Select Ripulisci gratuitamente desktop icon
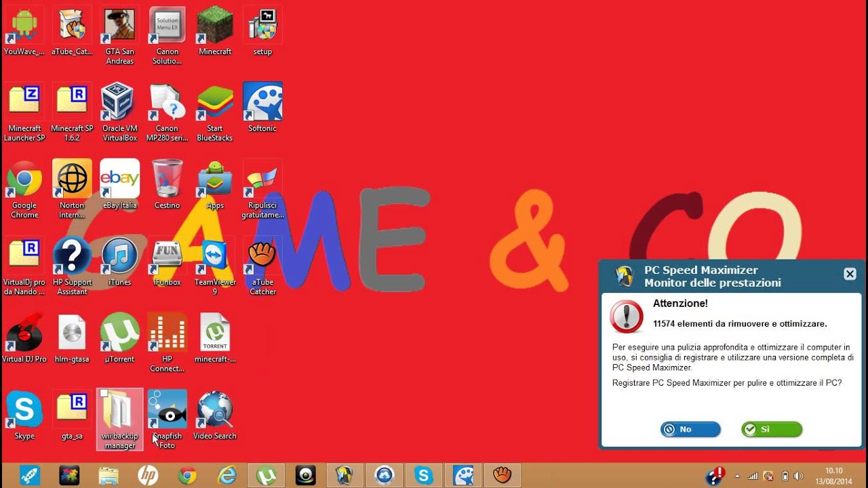Screen dimensions: 868x488 point(262,190)
